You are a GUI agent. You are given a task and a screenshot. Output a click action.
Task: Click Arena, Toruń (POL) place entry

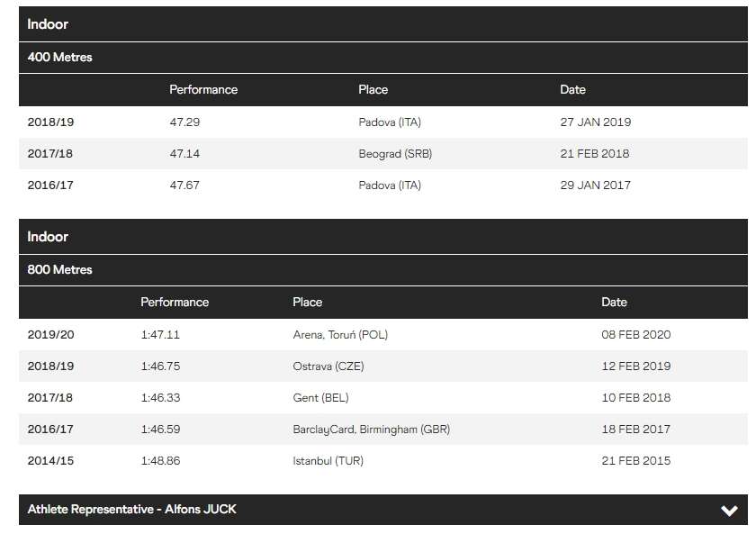click(340, 335)
